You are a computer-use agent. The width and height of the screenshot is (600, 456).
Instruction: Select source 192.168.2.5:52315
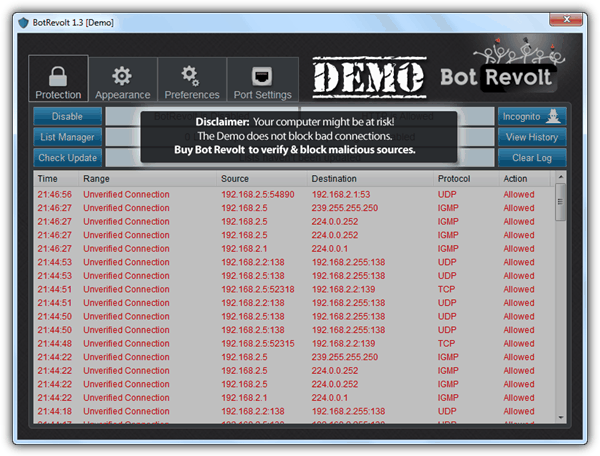click(258, 344)
